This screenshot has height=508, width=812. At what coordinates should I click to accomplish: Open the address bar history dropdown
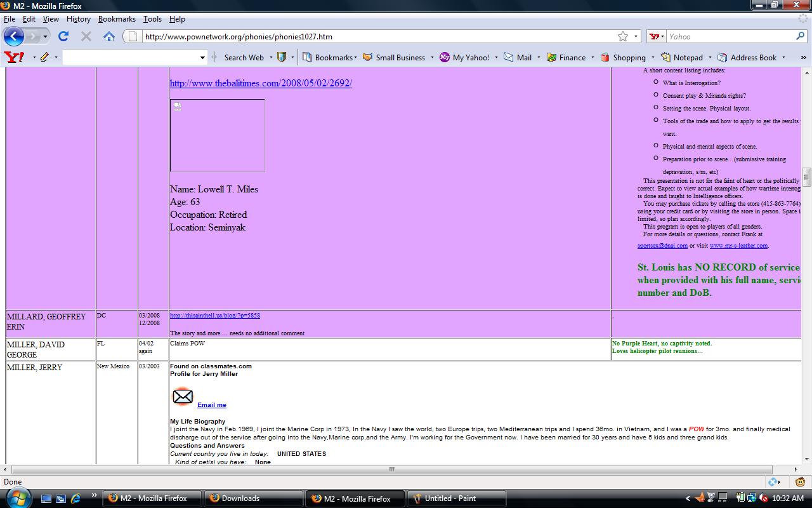coord(636,36)
